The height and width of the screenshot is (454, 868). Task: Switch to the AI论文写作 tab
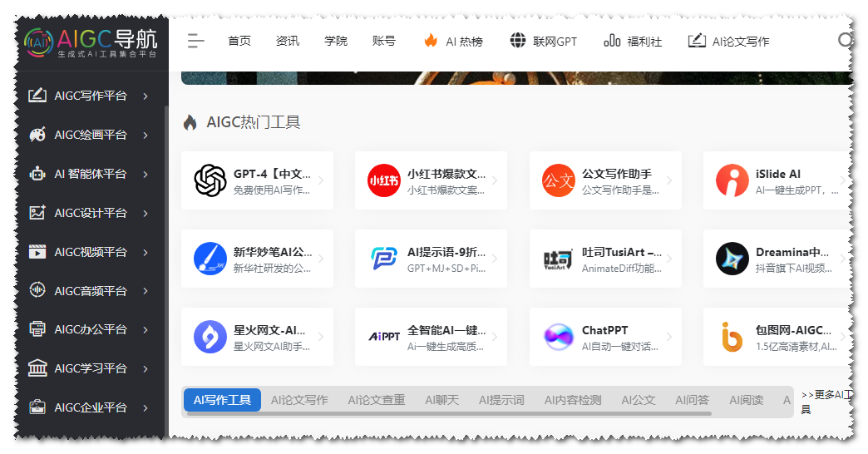pos(299,400)
